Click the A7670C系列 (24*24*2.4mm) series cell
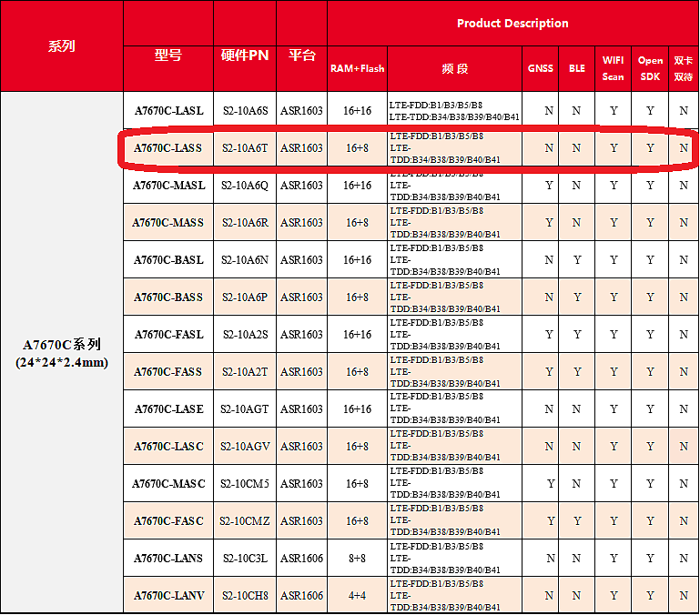Image resolution: width=700 pixels, height=615 pixels. point(62,353)
